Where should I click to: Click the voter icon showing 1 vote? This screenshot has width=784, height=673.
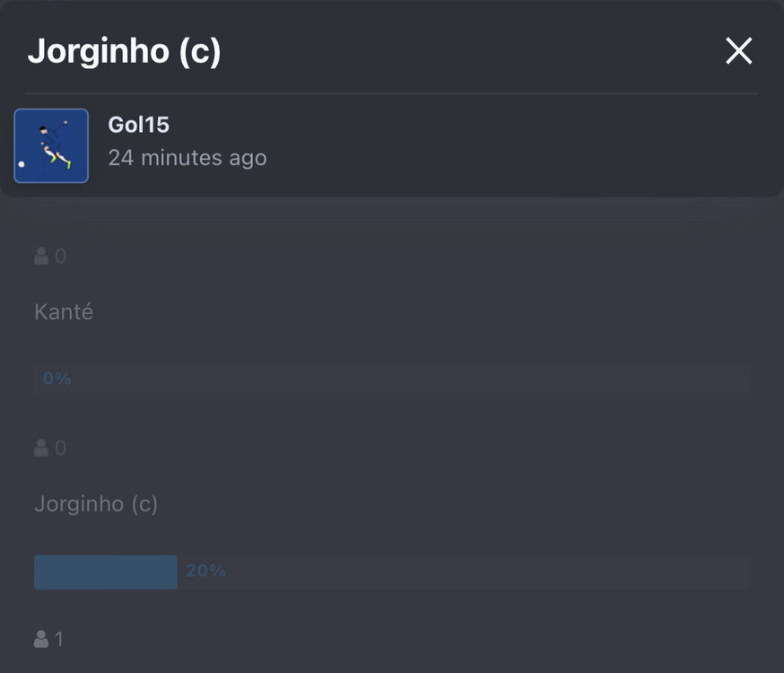(x=41, y=639)
